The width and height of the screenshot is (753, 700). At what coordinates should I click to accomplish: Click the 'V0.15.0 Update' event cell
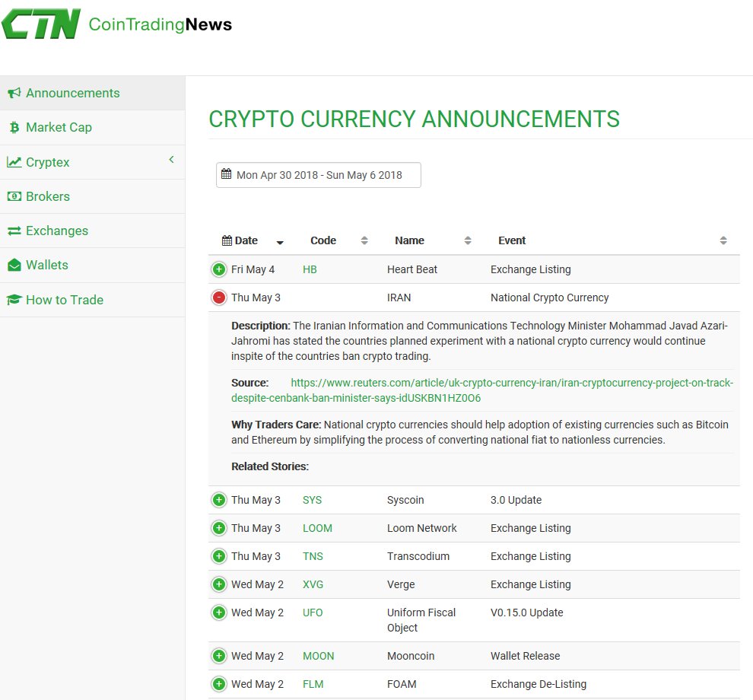pos(527,612)
